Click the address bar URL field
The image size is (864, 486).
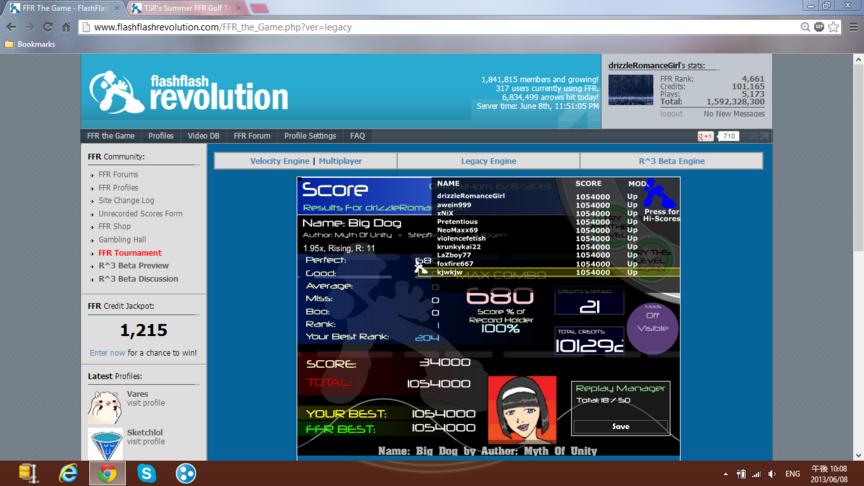(x=441, y=27)
